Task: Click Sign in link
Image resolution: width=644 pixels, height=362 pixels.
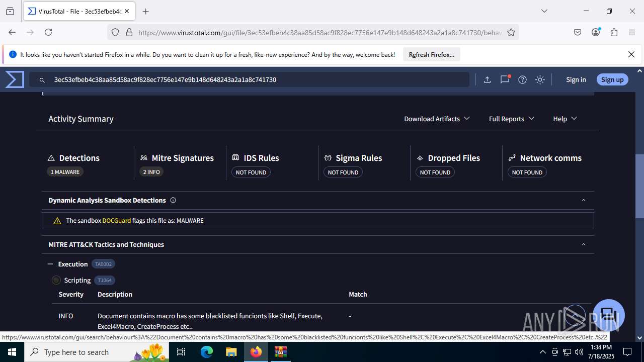Action: pos(576,79)
